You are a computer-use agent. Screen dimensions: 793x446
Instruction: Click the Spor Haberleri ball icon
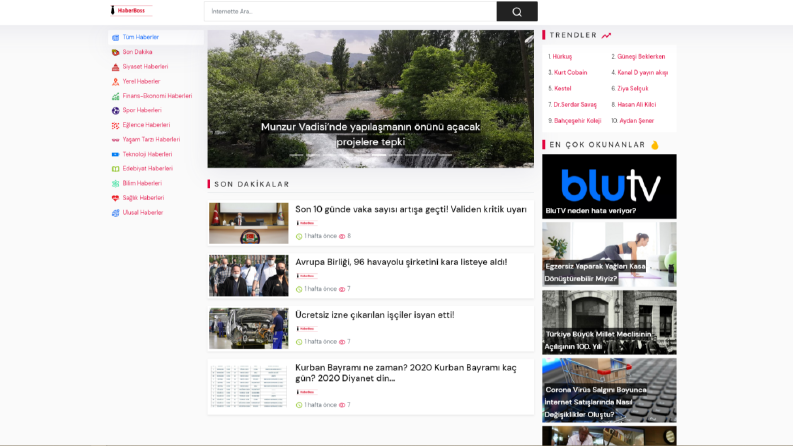pos(115,110)
